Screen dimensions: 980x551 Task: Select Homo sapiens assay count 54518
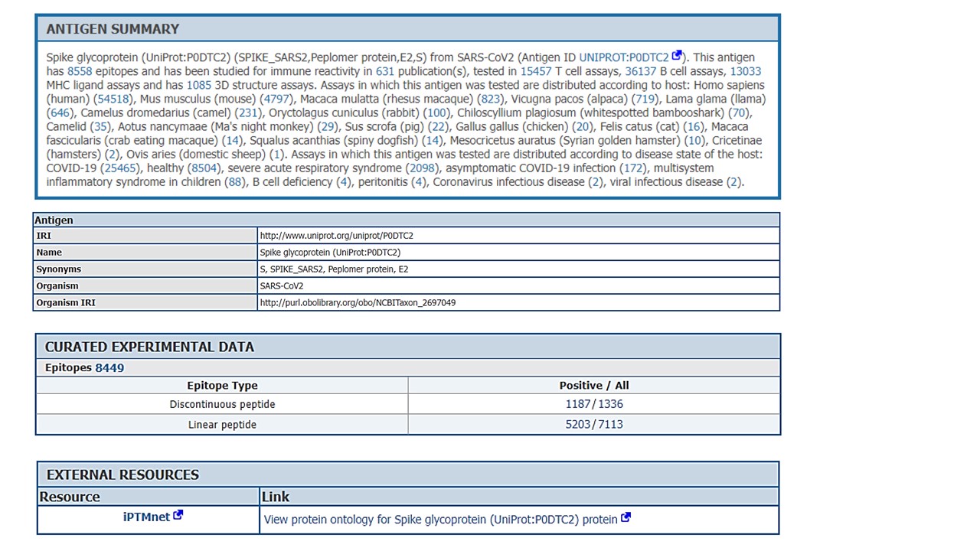(x=114, y=99)
